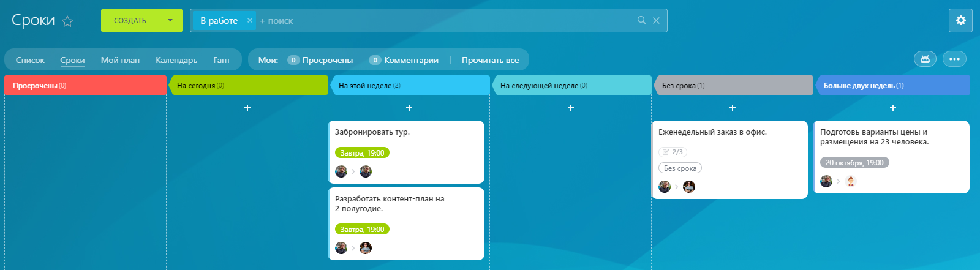The width and height of the screenshot is (980, 270).
Task: Click the 'На этой неделе' column header
Action: [x=409, y=85]
